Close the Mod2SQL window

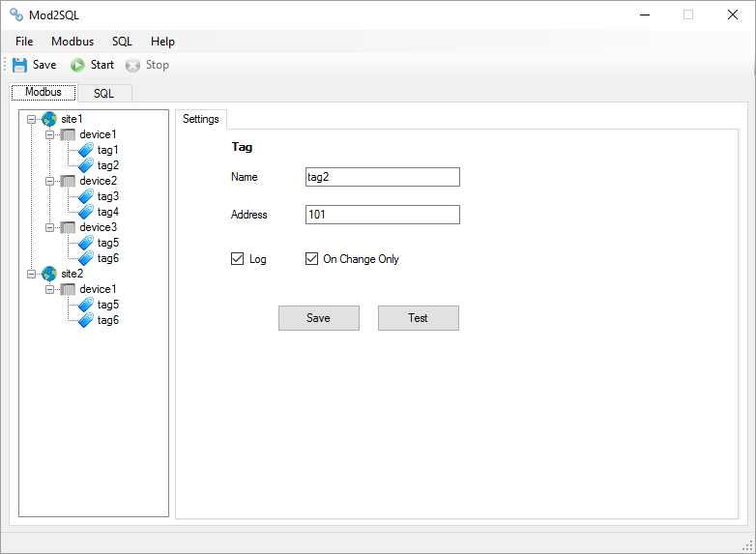click(733, 15)
